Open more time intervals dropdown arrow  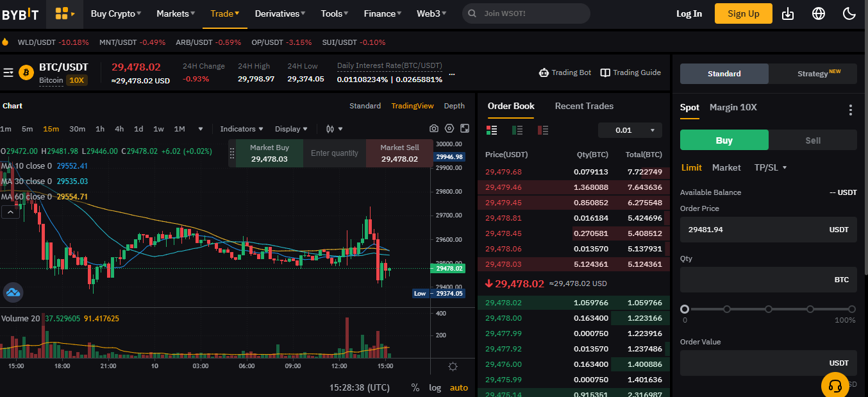(x=201, y=129)
